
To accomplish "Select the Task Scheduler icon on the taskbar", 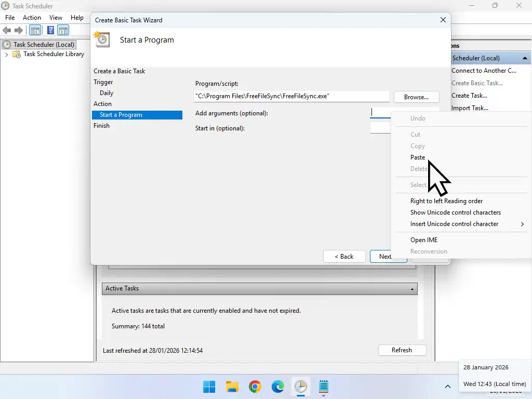I will (x=301, y=387).
